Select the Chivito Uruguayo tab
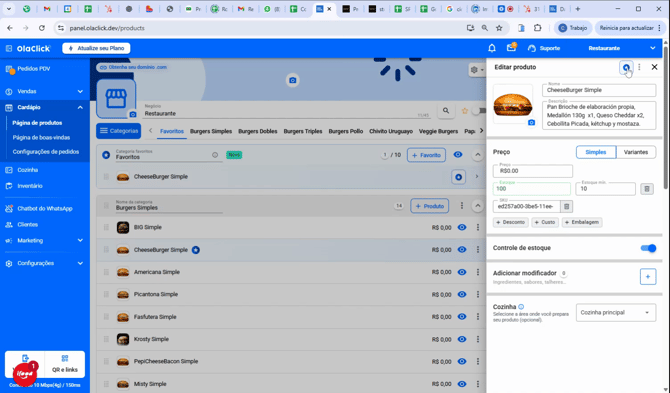Viewport: 670px width, 393px height. coord(391,131)
